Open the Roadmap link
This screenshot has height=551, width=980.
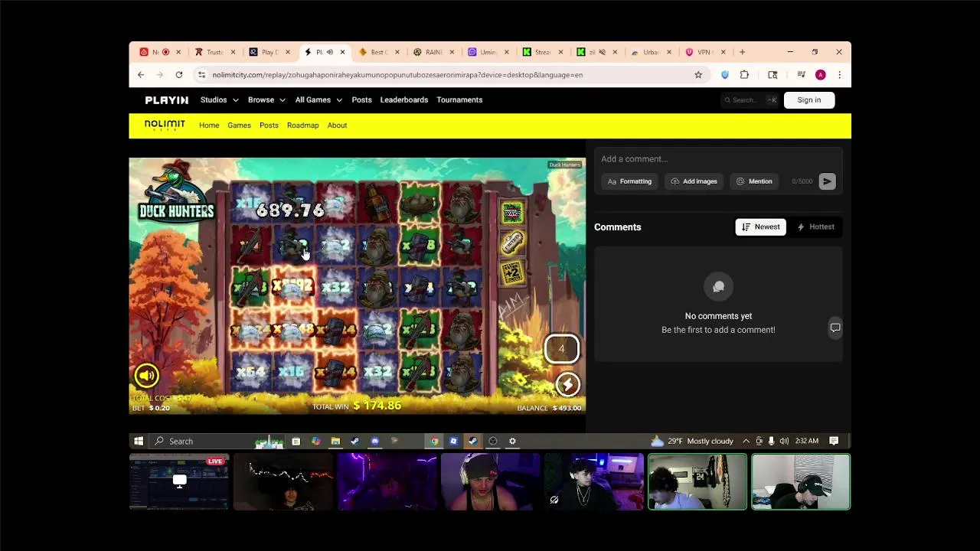tap(302, 126)
